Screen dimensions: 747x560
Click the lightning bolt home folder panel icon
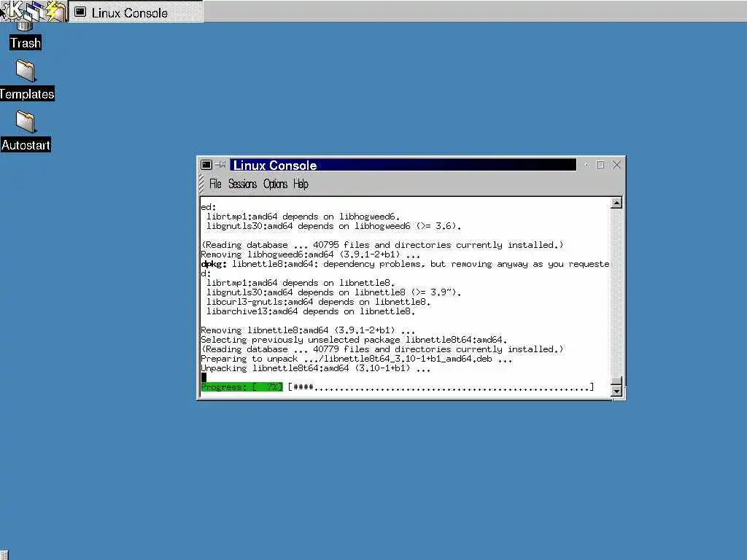(56, 10)
